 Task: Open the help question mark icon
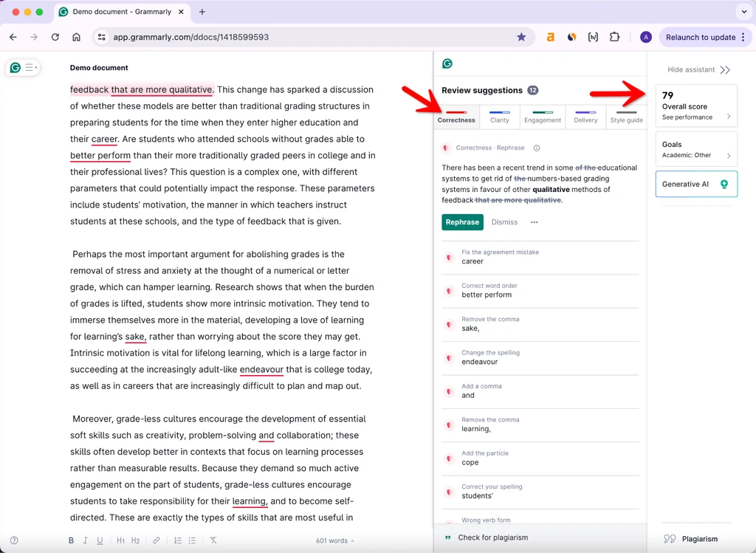pyautogui.click(x=15, y=540)
